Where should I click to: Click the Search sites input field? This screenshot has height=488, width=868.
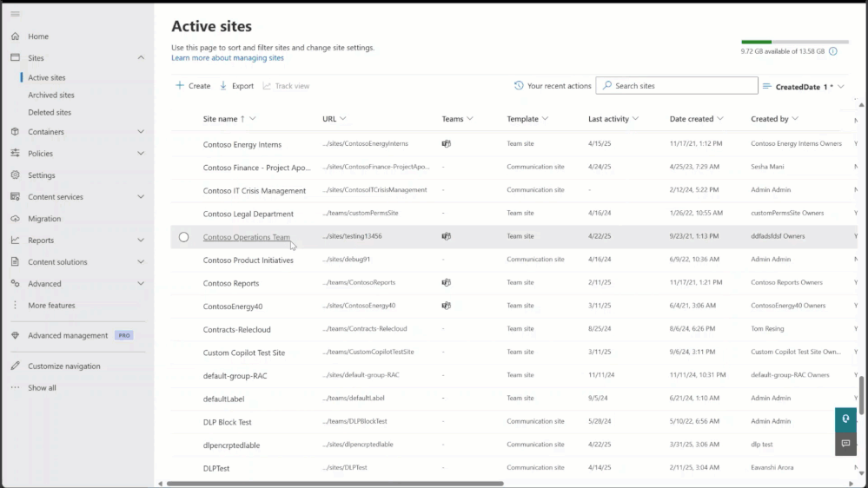[677, 86]
